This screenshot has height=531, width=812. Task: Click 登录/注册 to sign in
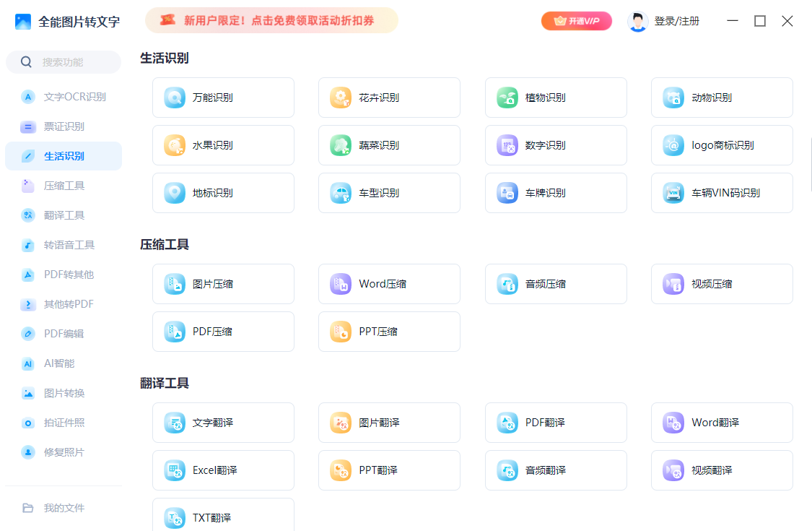pyautogui.click(x=676, y=21)
